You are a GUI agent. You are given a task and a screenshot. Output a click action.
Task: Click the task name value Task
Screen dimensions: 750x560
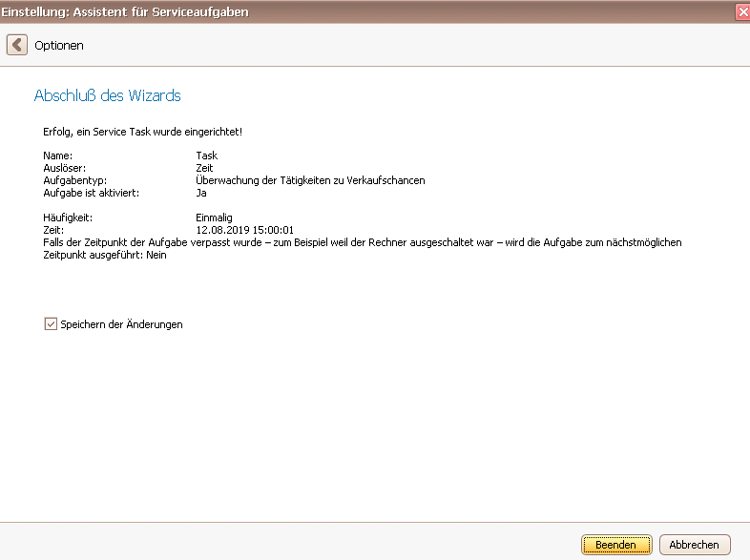coord(207,156)
